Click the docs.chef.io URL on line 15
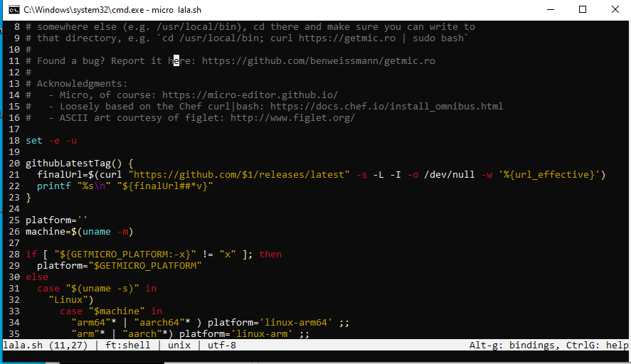 [x=386, y=106]
